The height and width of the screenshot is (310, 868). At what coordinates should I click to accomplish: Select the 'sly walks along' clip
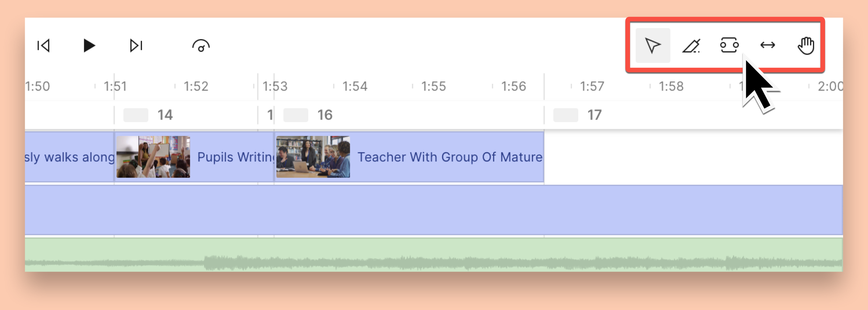click(x=69, y=157)
